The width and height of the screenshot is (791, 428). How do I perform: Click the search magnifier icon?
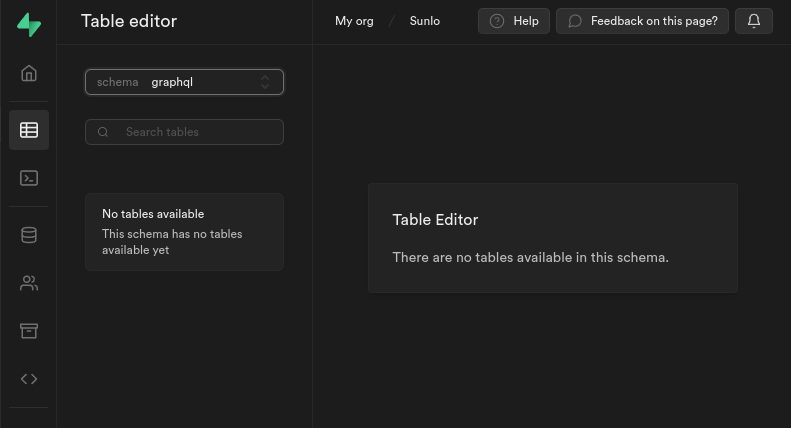(x=103, y=132)
